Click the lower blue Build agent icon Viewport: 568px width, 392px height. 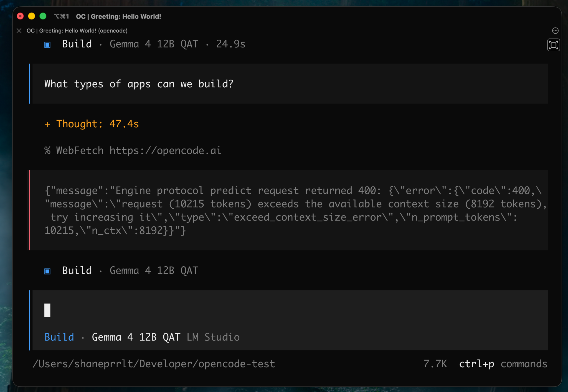click(x=47, y=271)
